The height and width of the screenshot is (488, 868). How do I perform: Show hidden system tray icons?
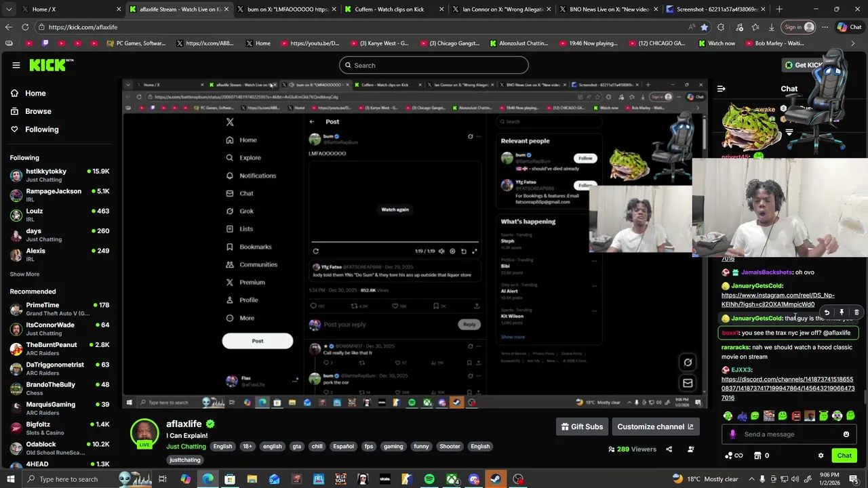tap(751, 479)
